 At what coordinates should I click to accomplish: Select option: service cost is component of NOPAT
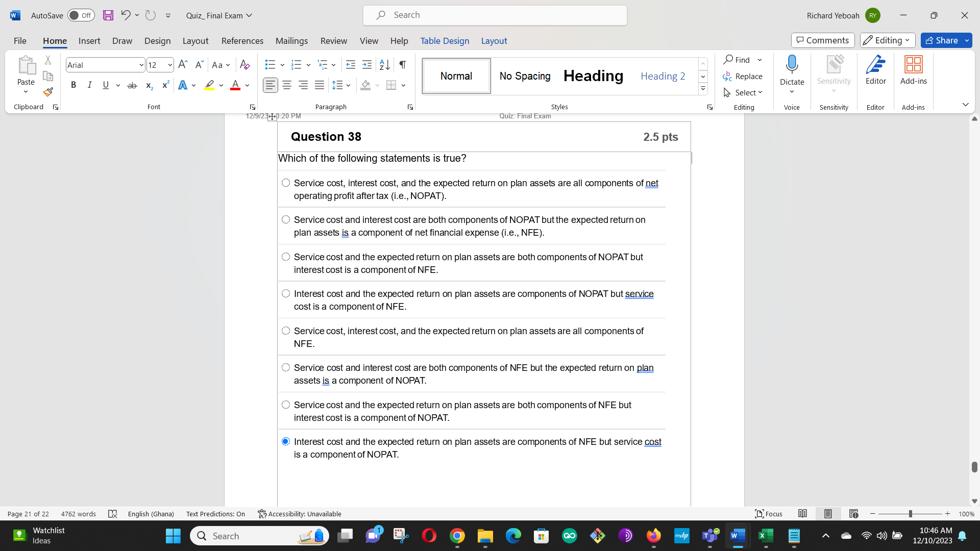286,441
